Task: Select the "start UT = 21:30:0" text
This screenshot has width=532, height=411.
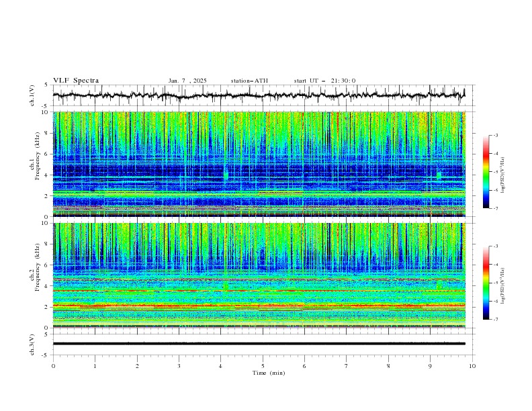Action: coord(324,81)
